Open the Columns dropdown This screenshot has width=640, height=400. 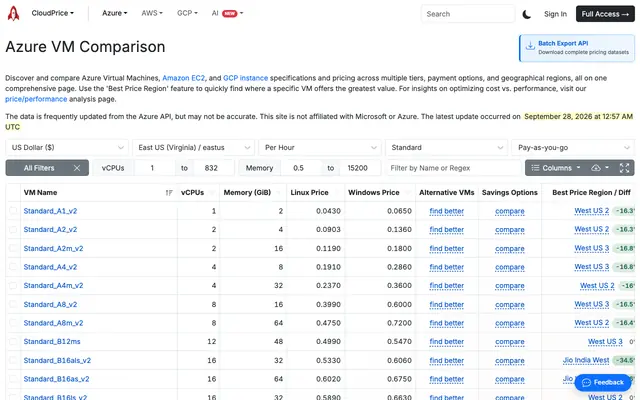[556, 168]
